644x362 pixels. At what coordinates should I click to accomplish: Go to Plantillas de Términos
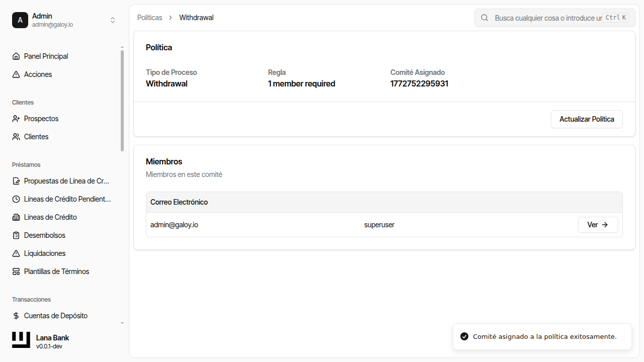coord(56,271)
